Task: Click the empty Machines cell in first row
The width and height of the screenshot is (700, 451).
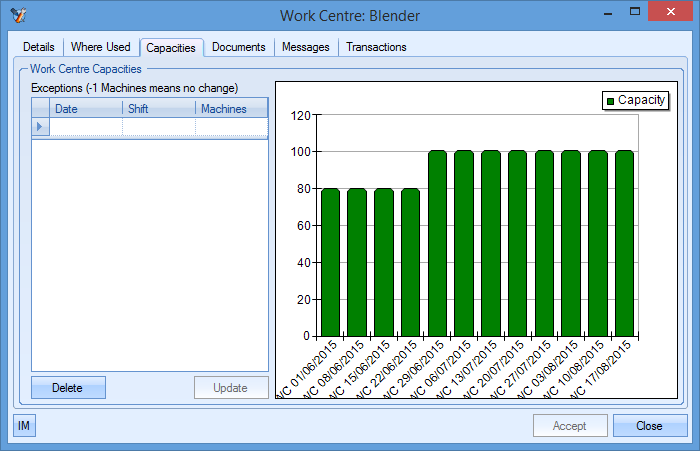Action: coord(231,127)
